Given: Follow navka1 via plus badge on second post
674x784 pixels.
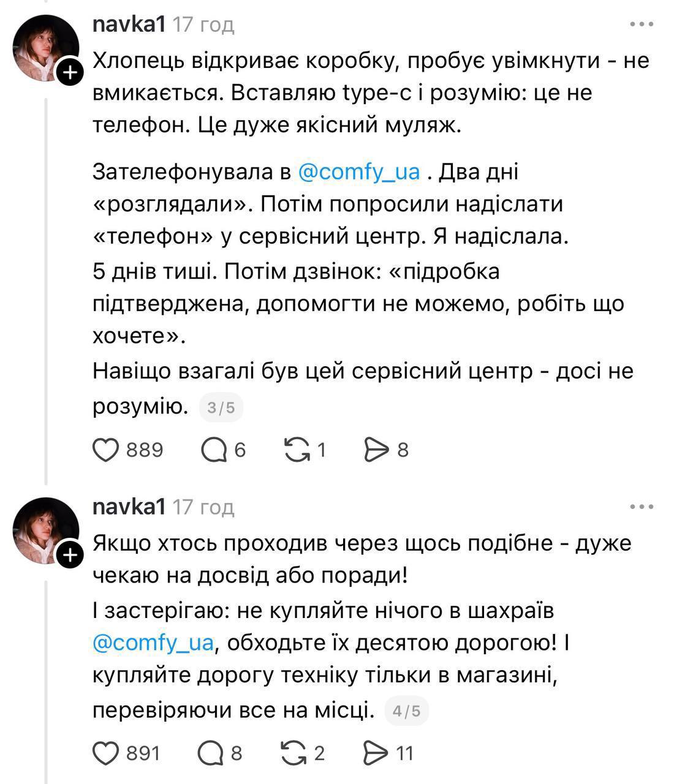Looking at the screenshot, I should pyautogui.click(x=70, y=554).
